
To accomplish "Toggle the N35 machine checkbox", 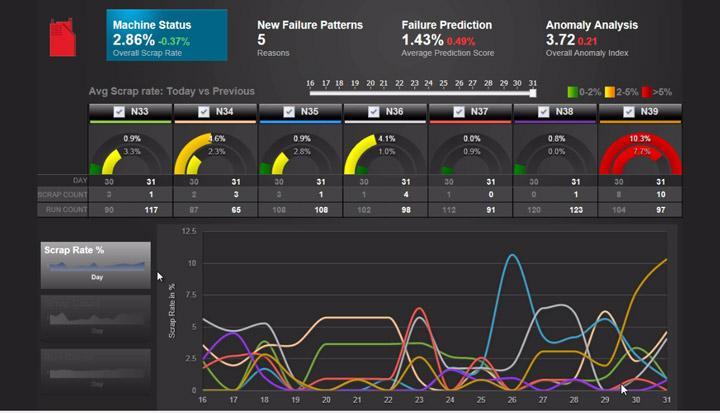I will click(x=289, y=112).
